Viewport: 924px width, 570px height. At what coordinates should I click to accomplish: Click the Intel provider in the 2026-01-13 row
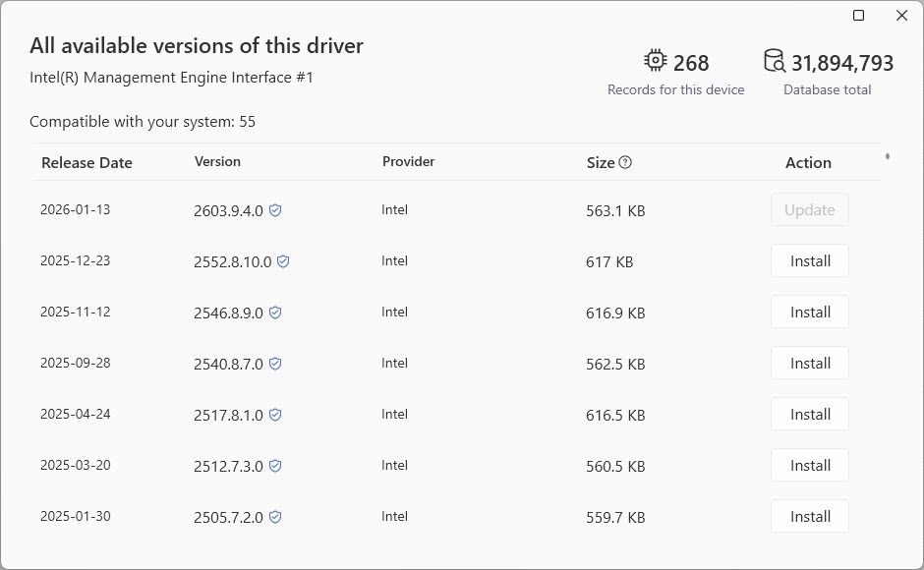point(394,210)
